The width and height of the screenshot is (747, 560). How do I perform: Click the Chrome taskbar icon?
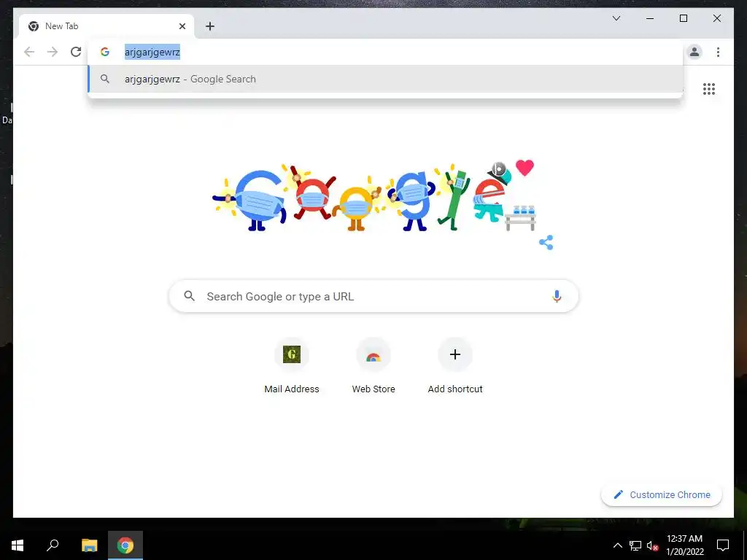pos(125,545)
